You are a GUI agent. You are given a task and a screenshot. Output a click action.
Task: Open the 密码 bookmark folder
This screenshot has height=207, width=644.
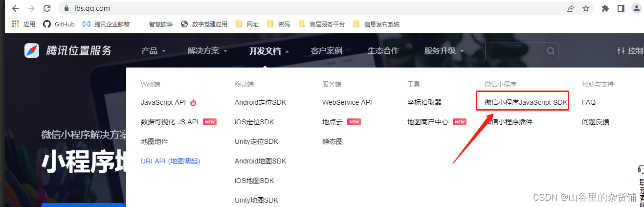(278, 24)
